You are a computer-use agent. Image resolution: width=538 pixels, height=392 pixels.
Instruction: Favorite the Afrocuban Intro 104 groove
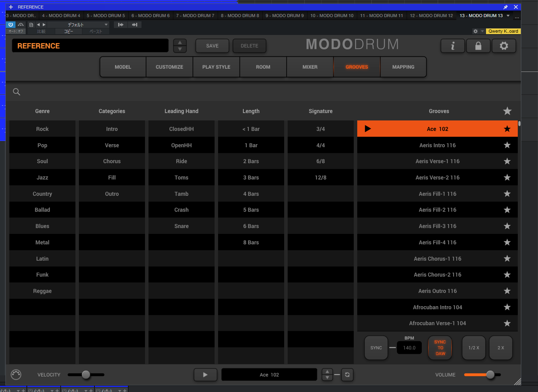(507, 307)
